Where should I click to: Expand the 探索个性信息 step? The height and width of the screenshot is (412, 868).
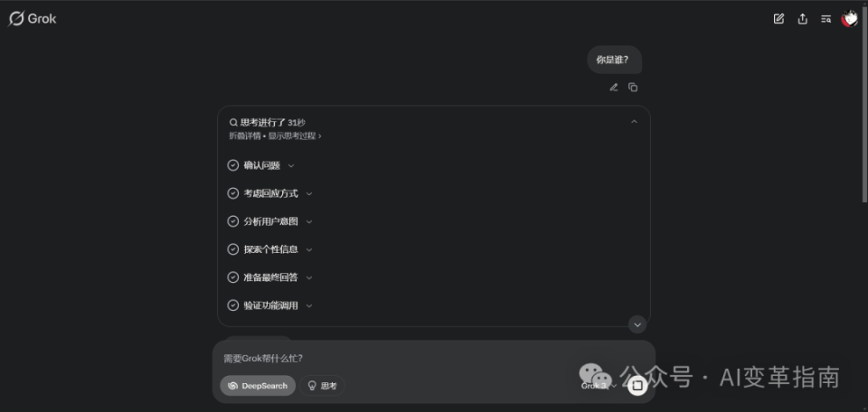coord(270,249)
